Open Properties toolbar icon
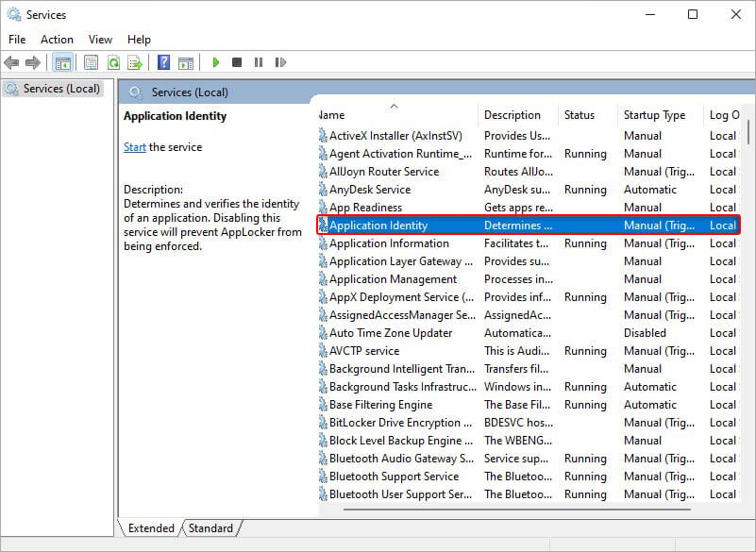756x552 pixels. coord(91,62)
